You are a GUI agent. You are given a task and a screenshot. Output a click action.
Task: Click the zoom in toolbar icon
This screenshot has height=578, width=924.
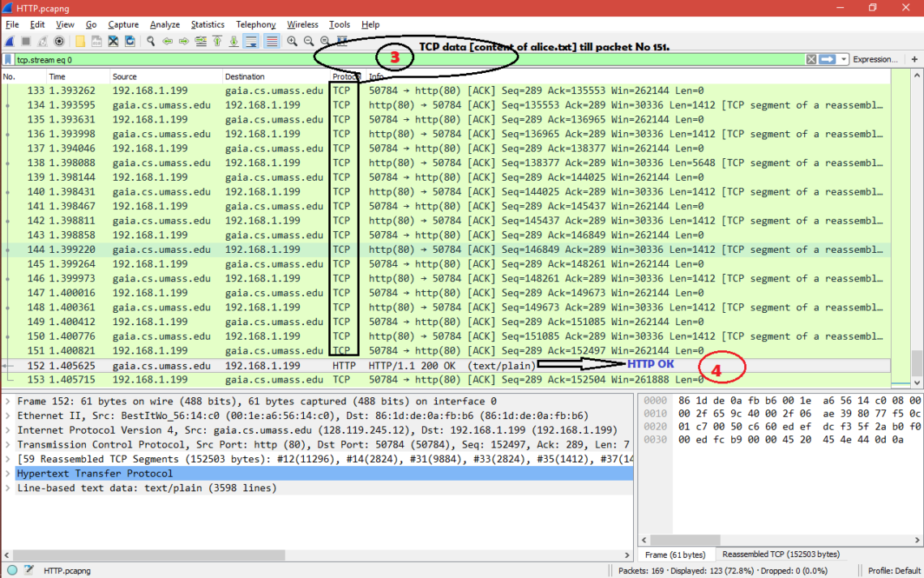pos(292,41)
